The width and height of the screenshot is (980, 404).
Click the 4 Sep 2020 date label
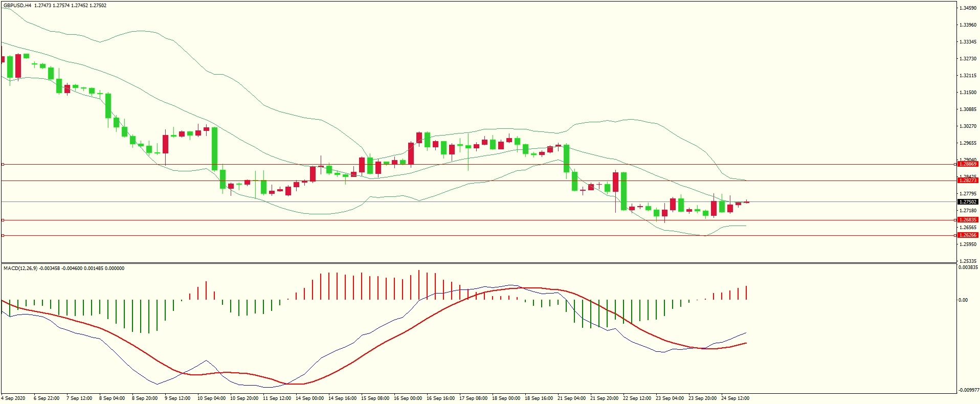click(13, 398)
